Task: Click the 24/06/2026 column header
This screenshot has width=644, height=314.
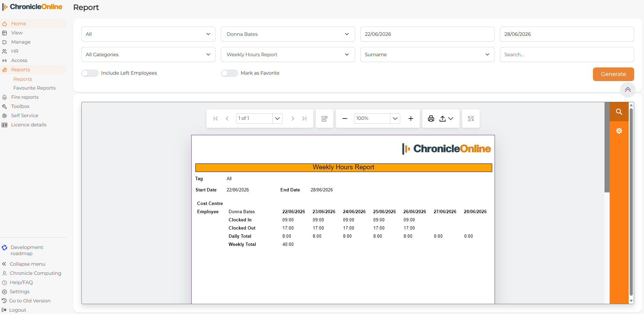Action: 354,212
